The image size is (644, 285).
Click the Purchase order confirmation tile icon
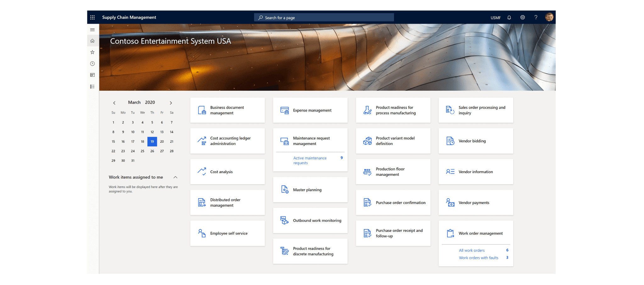[x=367, y=202]
